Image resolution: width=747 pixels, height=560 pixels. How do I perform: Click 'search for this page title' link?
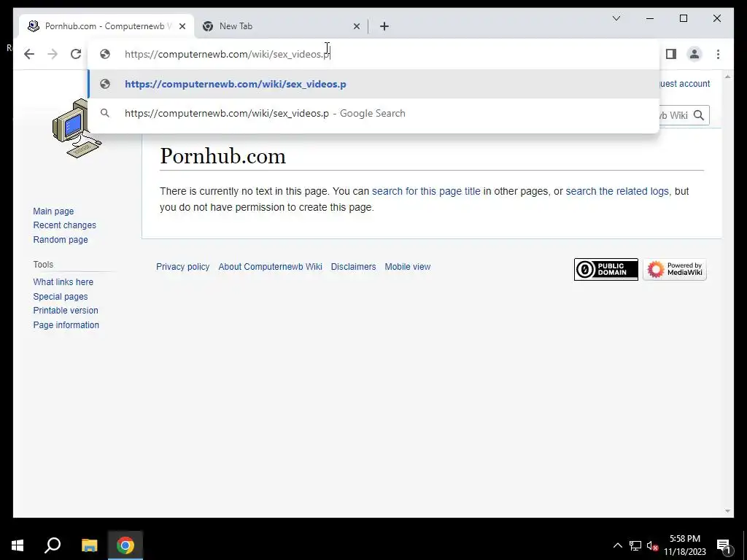(x=426, y=191)
